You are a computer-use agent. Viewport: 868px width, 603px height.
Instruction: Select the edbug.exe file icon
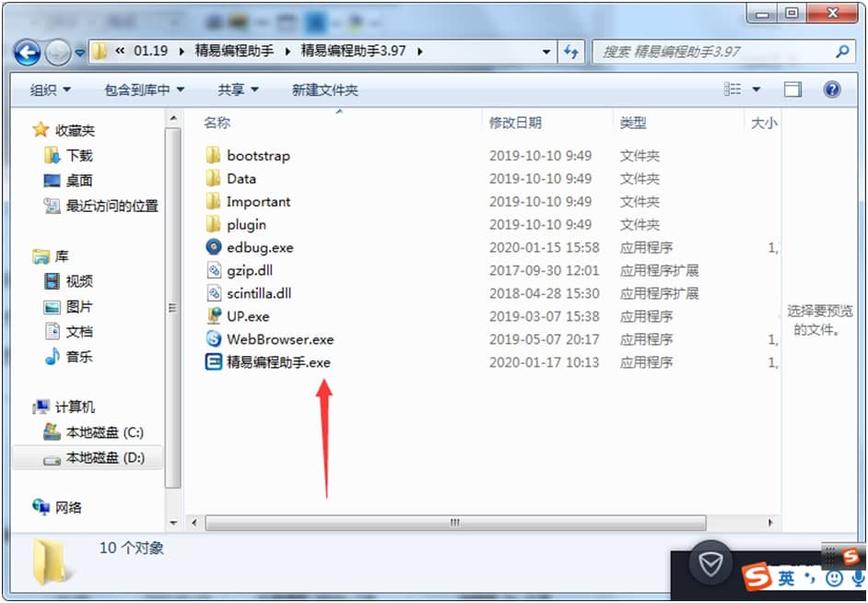click(x=213, y=247)
